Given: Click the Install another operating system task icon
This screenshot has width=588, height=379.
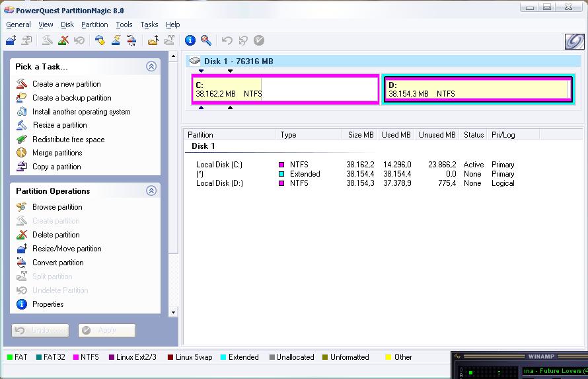Looking at the screenshot, I should (x=22, y=111).
